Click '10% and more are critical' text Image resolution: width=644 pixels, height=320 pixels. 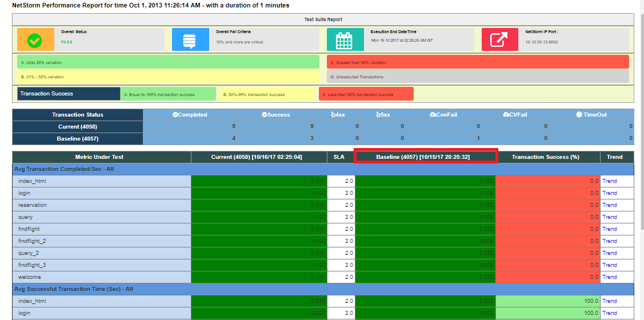click(x=239, y=42)
